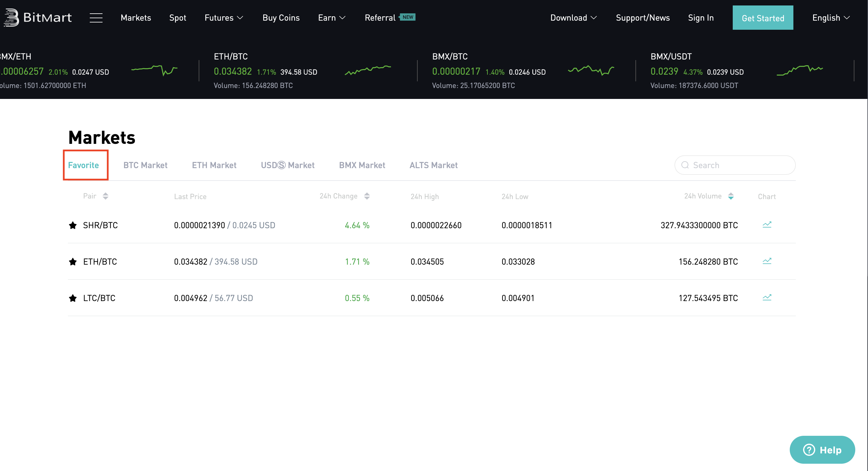Viewport: 868px width, 471px height.
Task: Open the ETH/BTC chart icon
Action: (x=767, y=261)
